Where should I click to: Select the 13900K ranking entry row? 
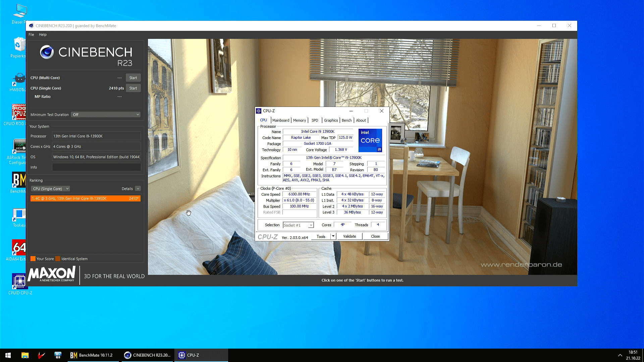pos(86,198)
